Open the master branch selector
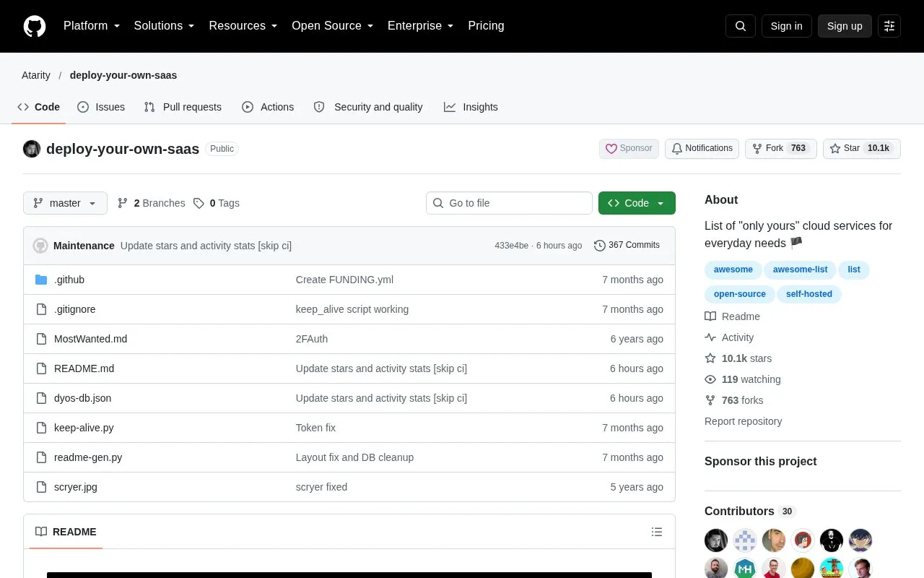The width and height of the screenshot is (924, 578). 65,203
